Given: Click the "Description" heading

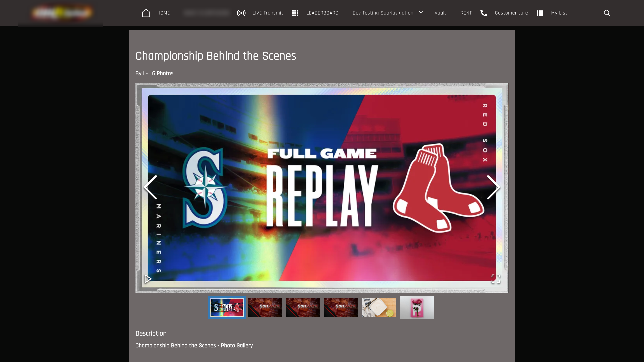Looking at the screenshot, I should 151,334.
